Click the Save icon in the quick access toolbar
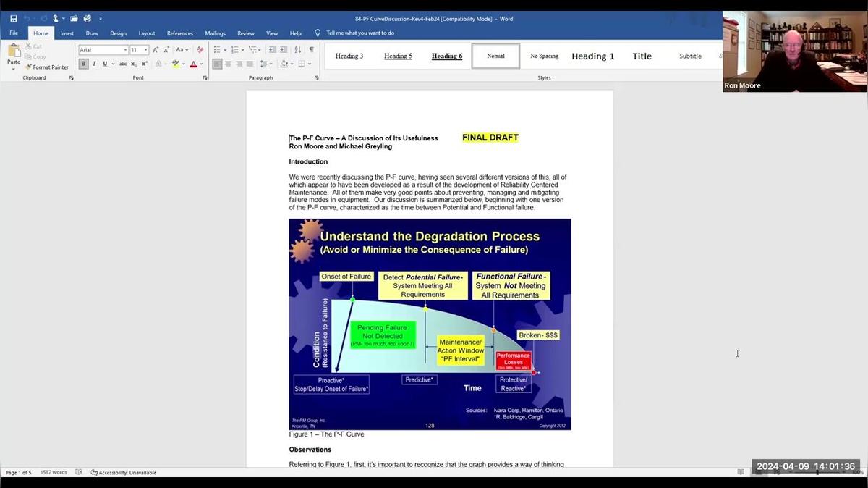This screenshot has width=868, height=488. click(x=13, y=18)
